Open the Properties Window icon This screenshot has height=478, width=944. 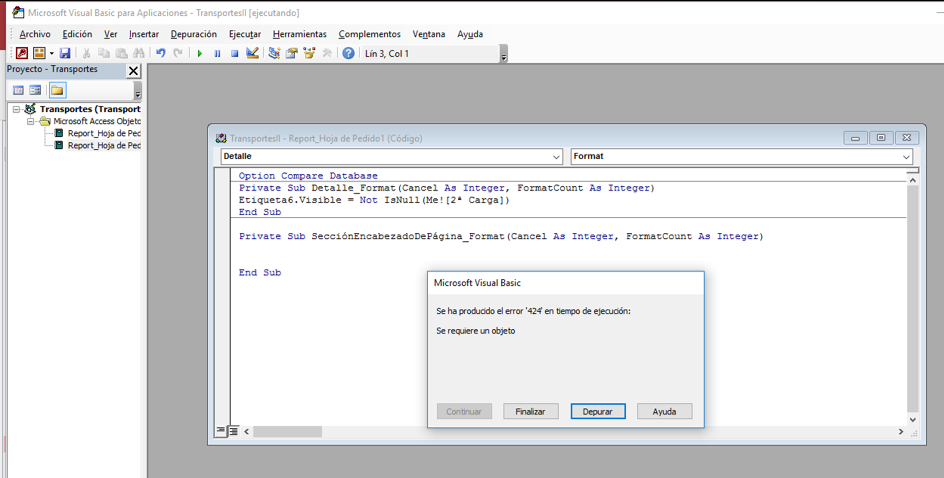(x=292, y=54)
